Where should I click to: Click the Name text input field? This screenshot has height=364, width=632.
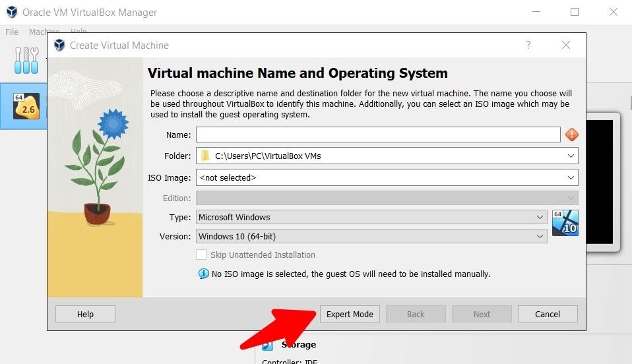(377, 135)
